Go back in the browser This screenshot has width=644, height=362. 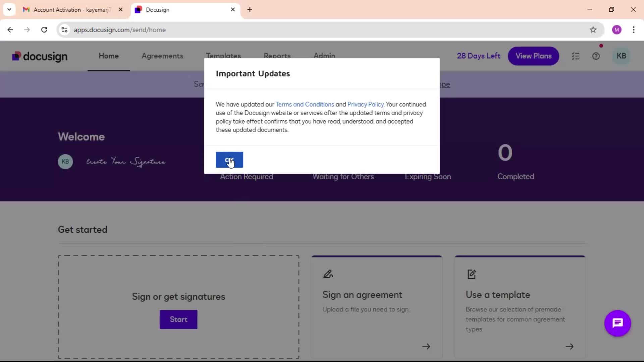click(10, 30)
